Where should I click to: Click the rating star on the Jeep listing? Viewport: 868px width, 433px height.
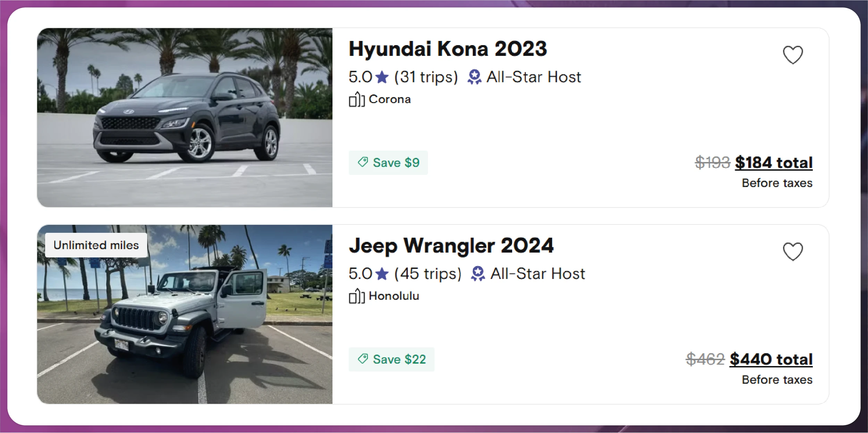[382, 274]
